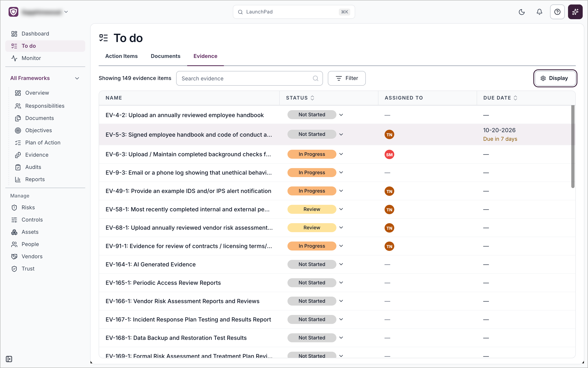Screen dimensions: 588x368
Task: Click TN avatar on EV-91-1 row
Action: [x=389, y=246]
